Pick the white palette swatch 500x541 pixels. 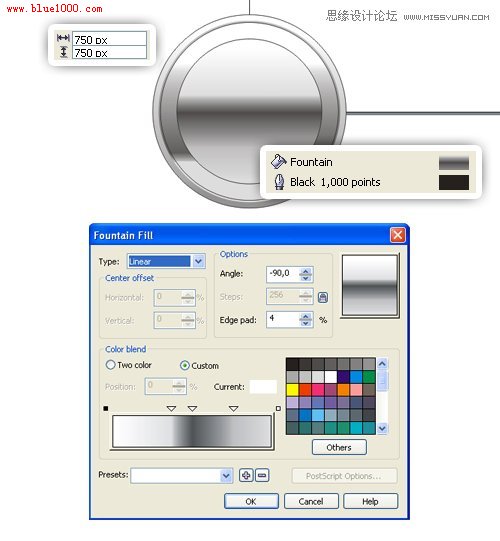coord(331,377)
